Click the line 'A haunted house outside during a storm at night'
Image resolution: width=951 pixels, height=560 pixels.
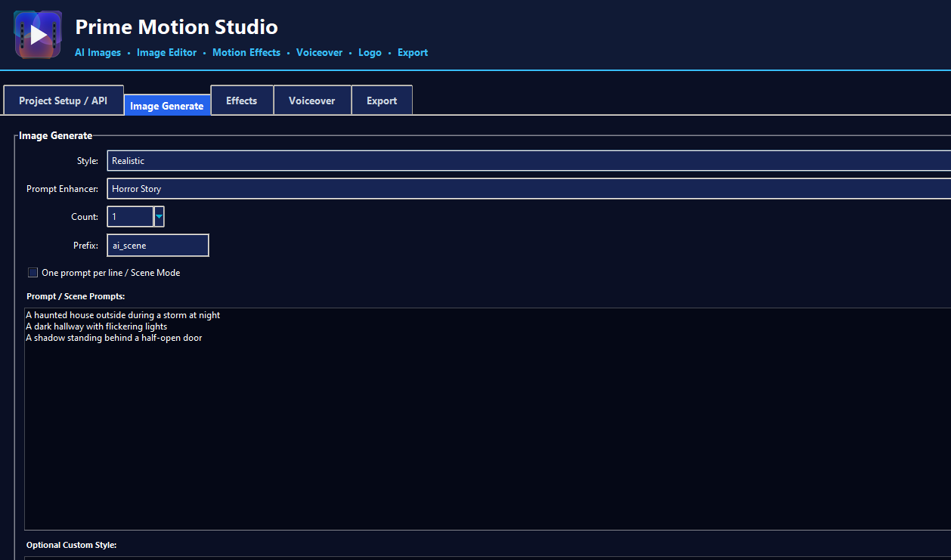(x=123, y=315)
